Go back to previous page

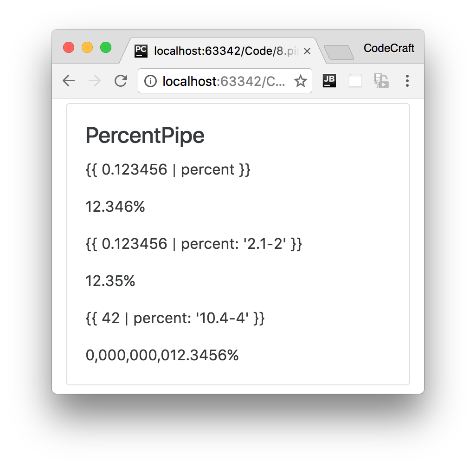[69, 81]
